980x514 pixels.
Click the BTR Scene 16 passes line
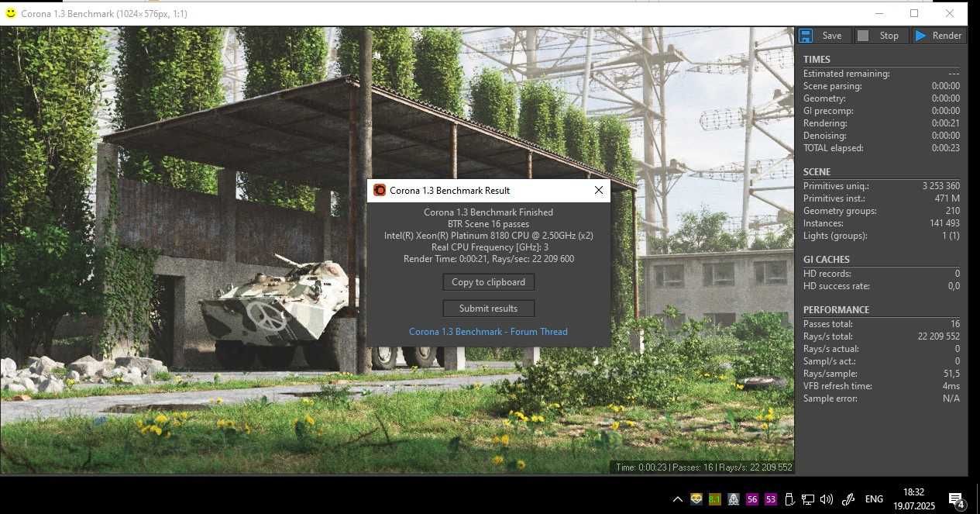[488, 224]
